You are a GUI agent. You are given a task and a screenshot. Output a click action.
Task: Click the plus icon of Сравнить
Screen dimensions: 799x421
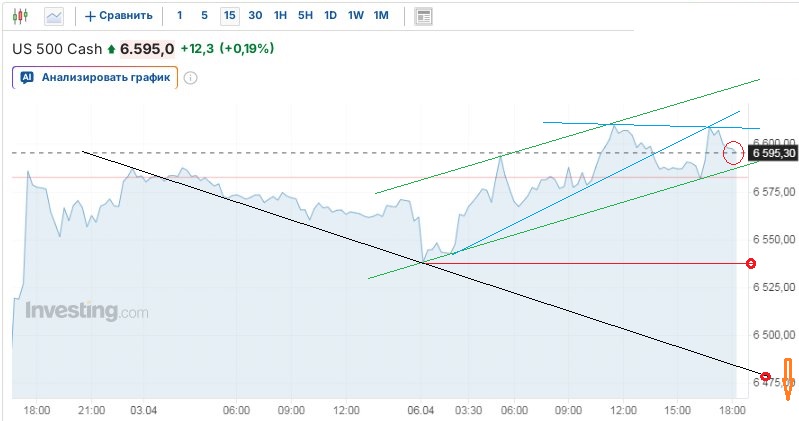click(90, 16)
